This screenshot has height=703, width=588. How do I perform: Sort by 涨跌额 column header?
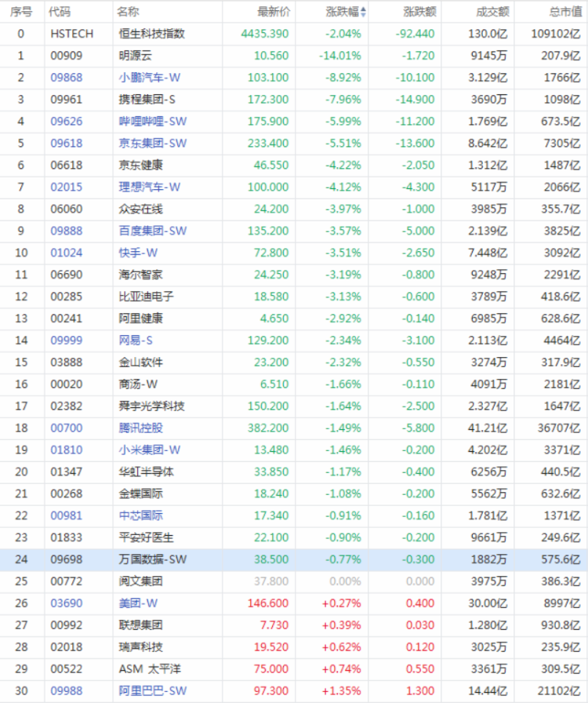pos(419,12)
